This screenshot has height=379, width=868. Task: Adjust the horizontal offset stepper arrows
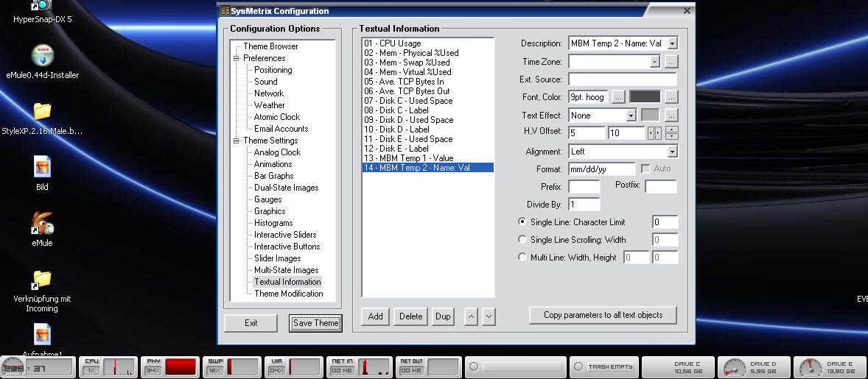point(655,133)
